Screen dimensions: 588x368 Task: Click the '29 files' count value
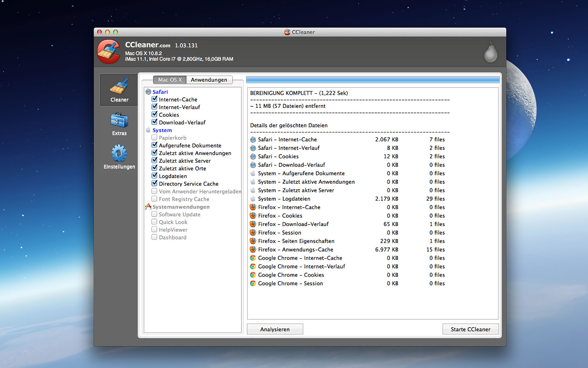pos(435,198)
